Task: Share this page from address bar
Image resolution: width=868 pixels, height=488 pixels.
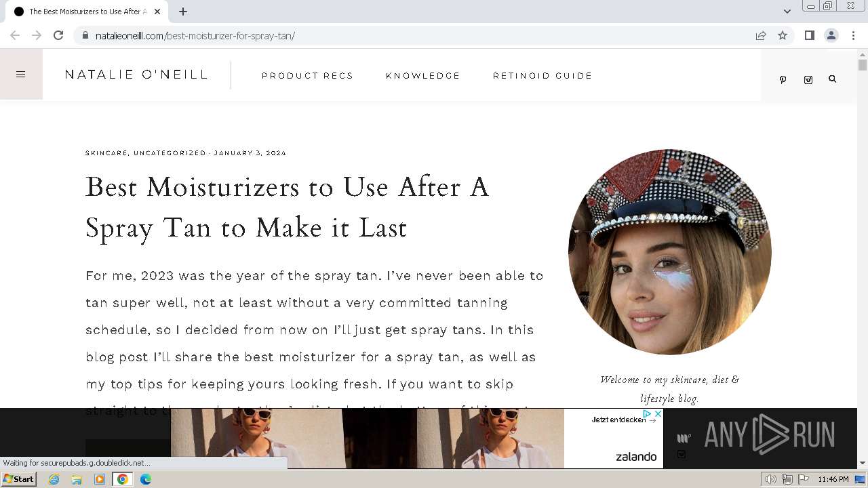Action: (761, 35)
